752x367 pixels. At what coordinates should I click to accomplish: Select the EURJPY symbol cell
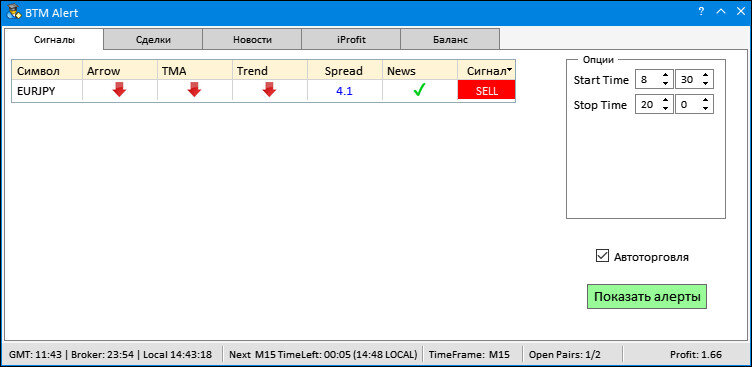[47, 90]
